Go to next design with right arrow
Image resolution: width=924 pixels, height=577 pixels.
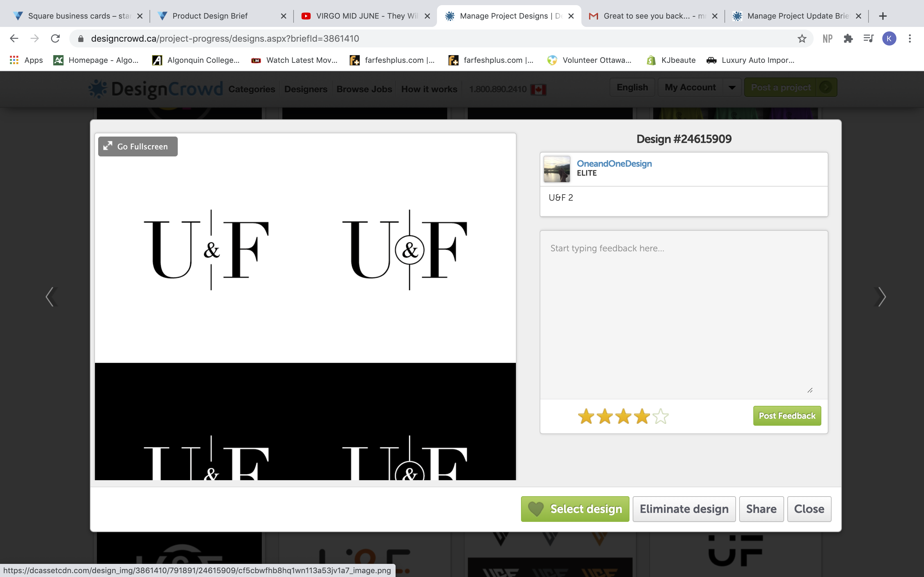880,297
